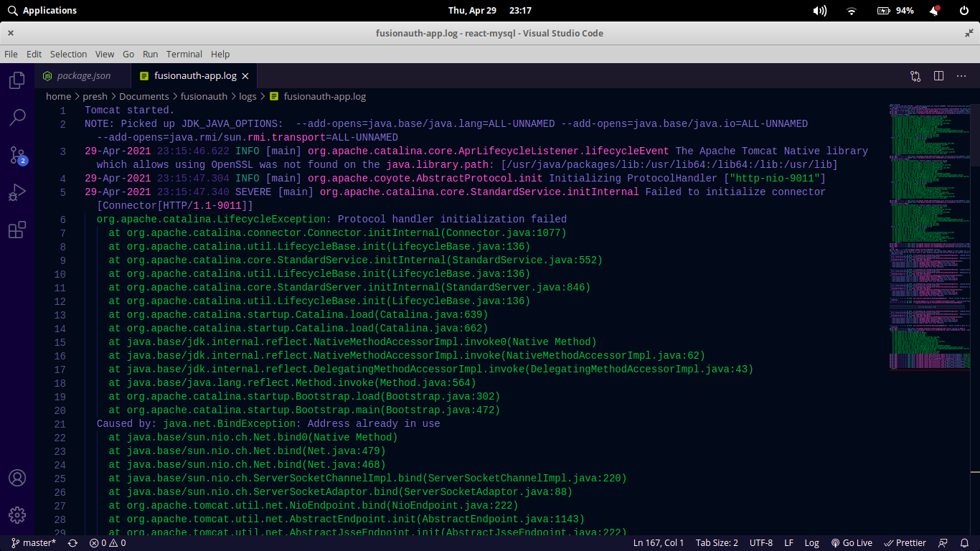The width and height of the screenshot is (980, 551).
Task: Open the Selection menu
Action: coord(68,54)
